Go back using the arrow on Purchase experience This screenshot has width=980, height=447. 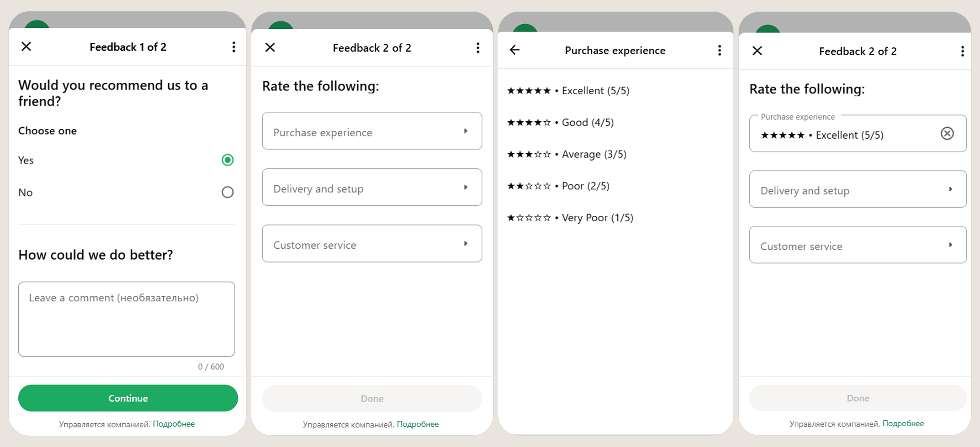(x=514, y=50)
